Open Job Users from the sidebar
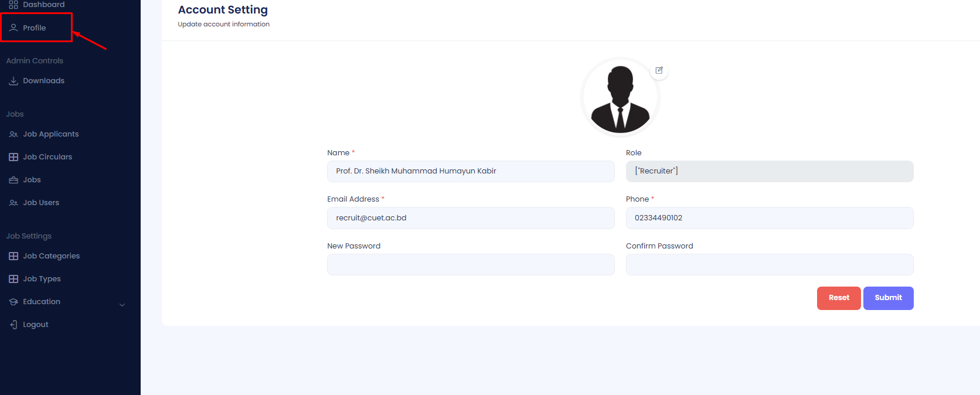This screenshot has height=395, width=980. [41, 203]
